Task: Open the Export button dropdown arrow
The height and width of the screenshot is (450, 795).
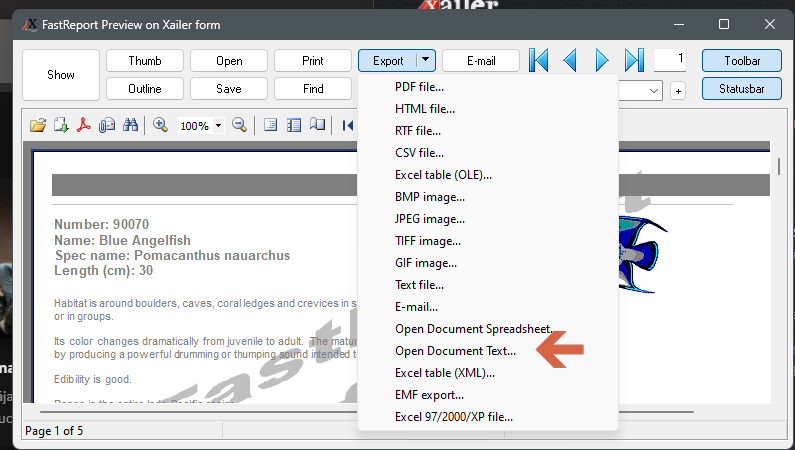Action: point(426,60)
